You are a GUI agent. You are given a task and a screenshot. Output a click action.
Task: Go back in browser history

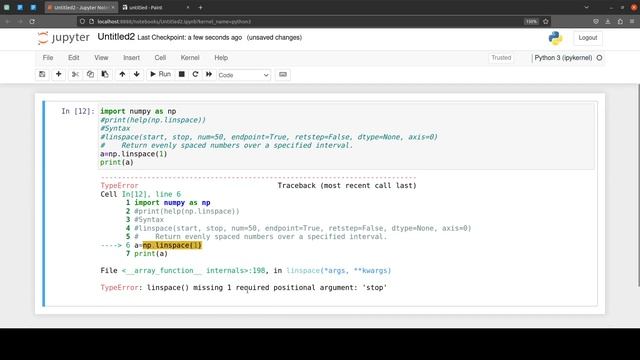[x=7, y=21]
